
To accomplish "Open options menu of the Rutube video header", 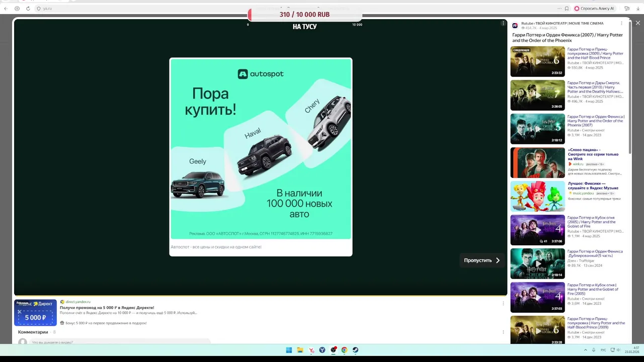I will point(621,23).
